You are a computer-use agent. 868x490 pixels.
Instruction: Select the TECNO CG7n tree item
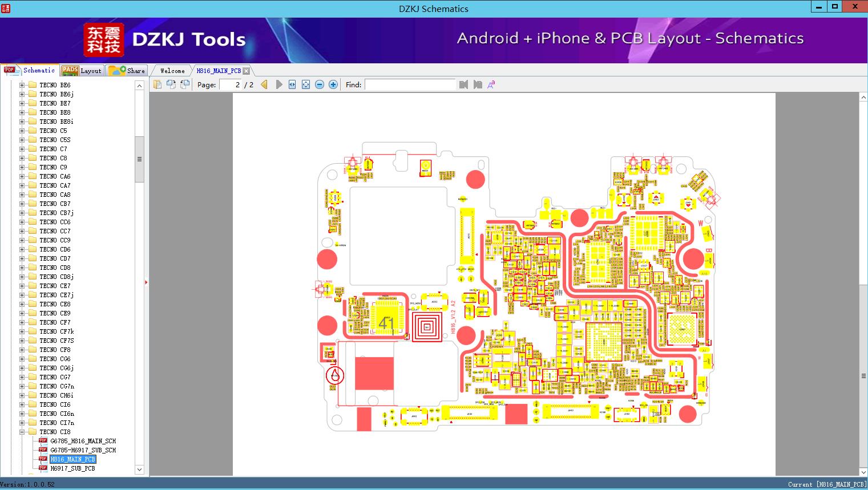[x=56, y=386]
